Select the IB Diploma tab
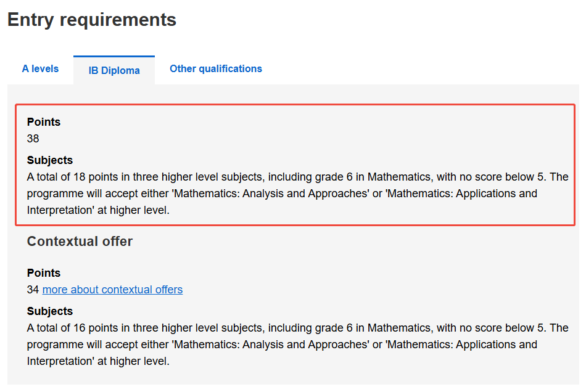Viewport: 586px width, 392px height. point(114,70)
